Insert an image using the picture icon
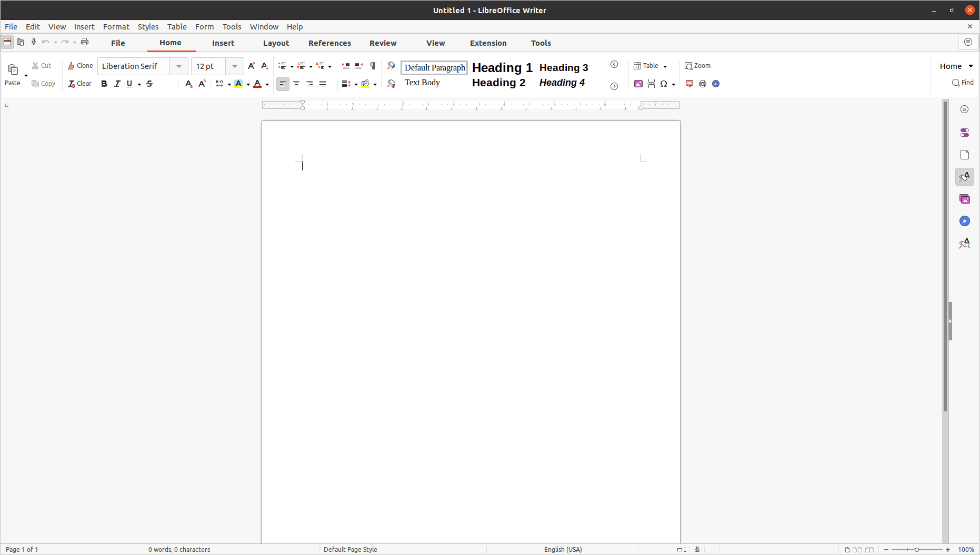Image resolution: width=980 pixels, height=555 pixels. click(638, 84)
